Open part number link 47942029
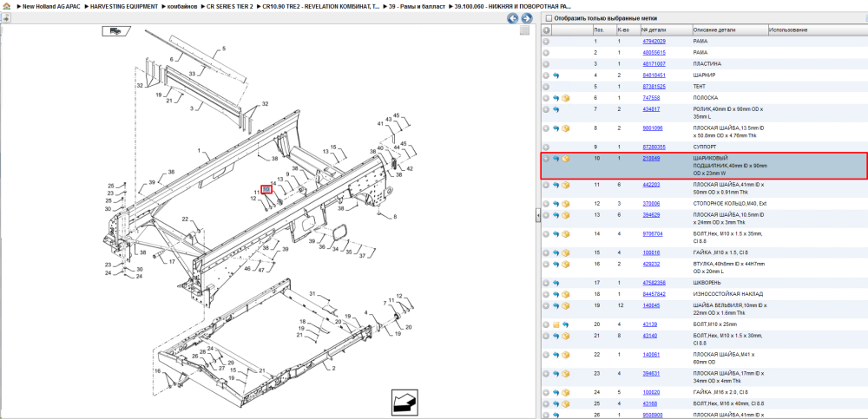 click(x=654, y=42)
